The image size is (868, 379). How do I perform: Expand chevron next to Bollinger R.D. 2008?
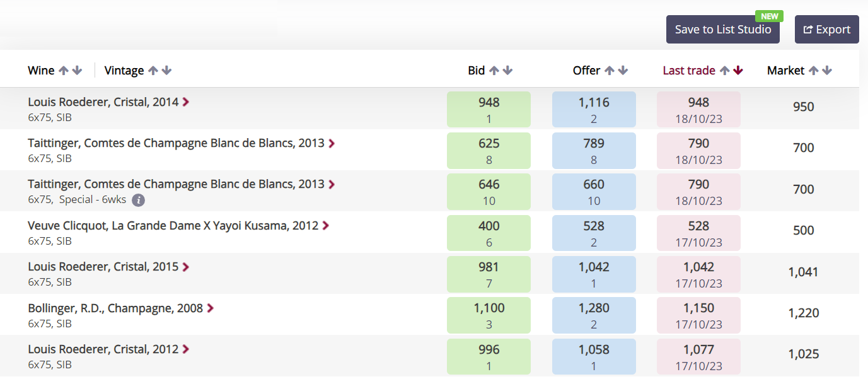pyautogui.click(x=211, y=308)
